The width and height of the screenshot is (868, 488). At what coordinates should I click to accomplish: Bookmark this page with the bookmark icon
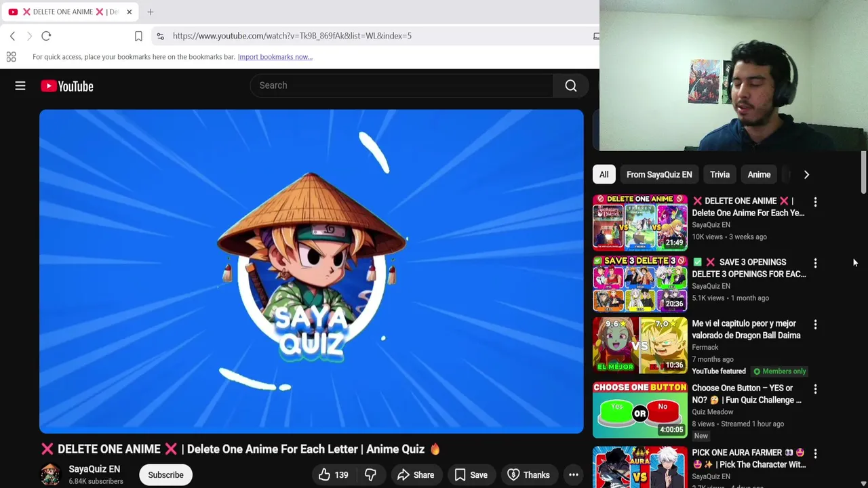[138, 36]
